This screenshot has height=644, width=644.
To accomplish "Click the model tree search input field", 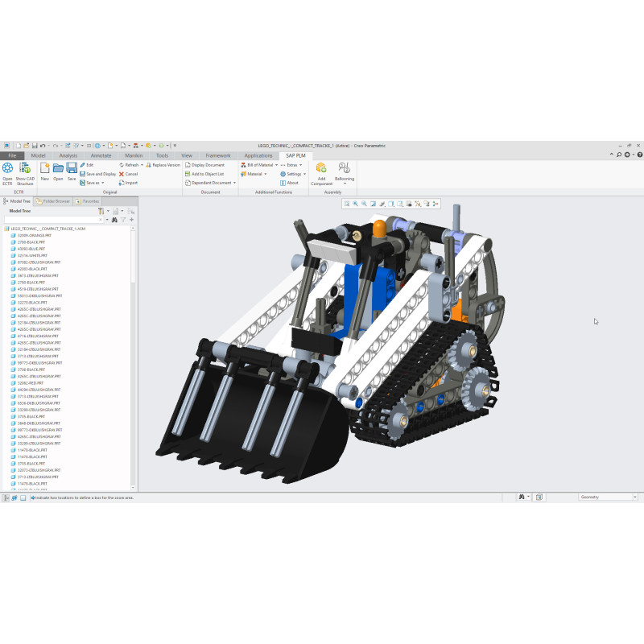I will [x=52, y=219].
